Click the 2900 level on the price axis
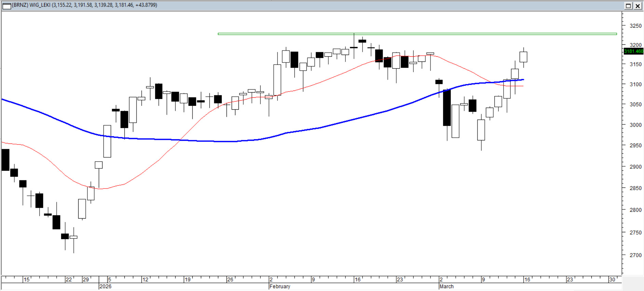 coord(635,167)
